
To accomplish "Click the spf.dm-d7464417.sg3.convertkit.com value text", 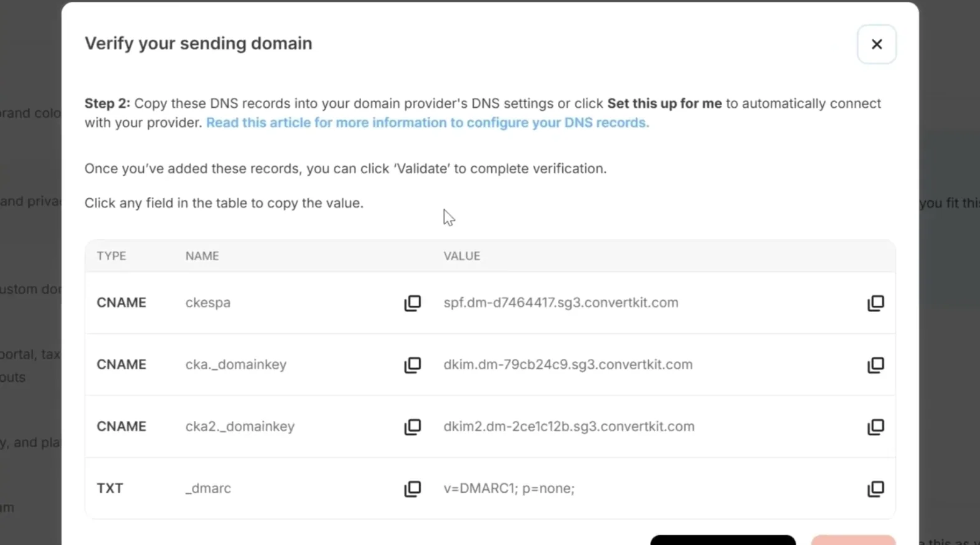I will point(561,303).
